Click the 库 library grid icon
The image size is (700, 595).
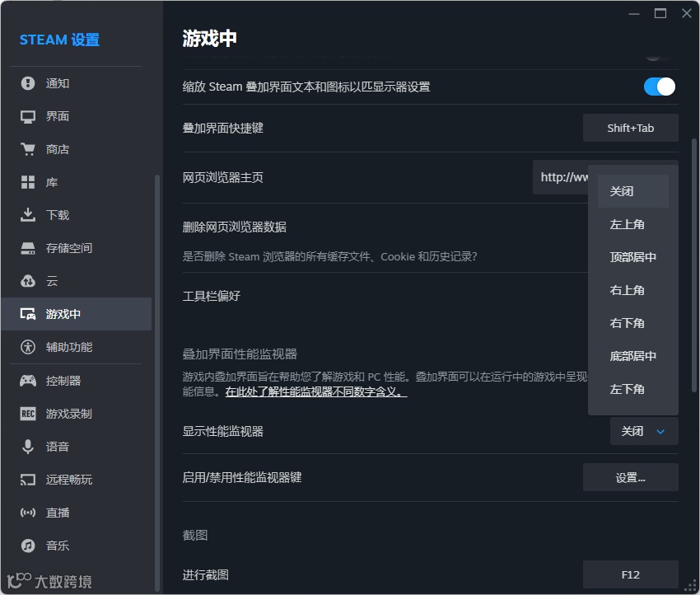[x=28, y=182]
